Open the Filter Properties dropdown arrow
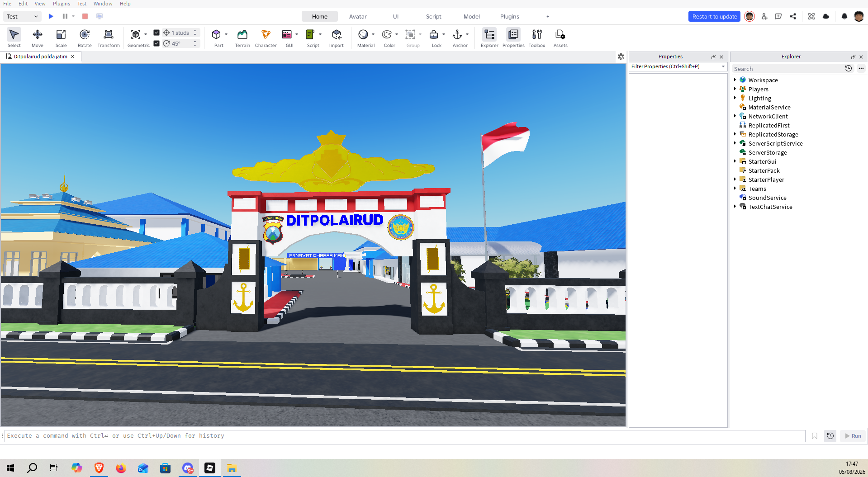 (x=723, y=66)
